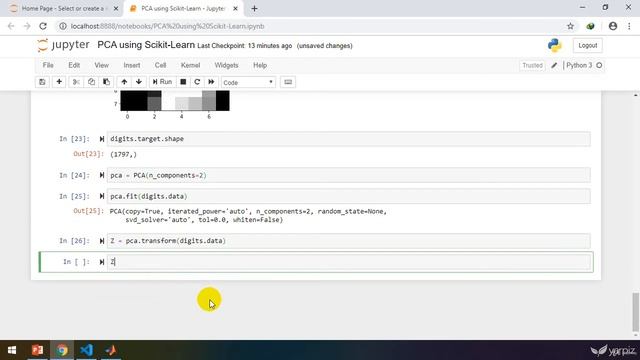This screenshot has height=360, width=640.
Task: Interrupt the kernel with stop icon
Action: (183, 82)
